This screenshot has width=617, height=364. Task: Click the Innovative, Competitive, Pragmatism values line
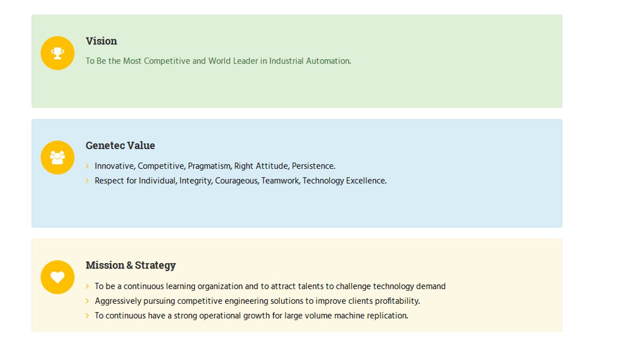click(x=215, y=166)
